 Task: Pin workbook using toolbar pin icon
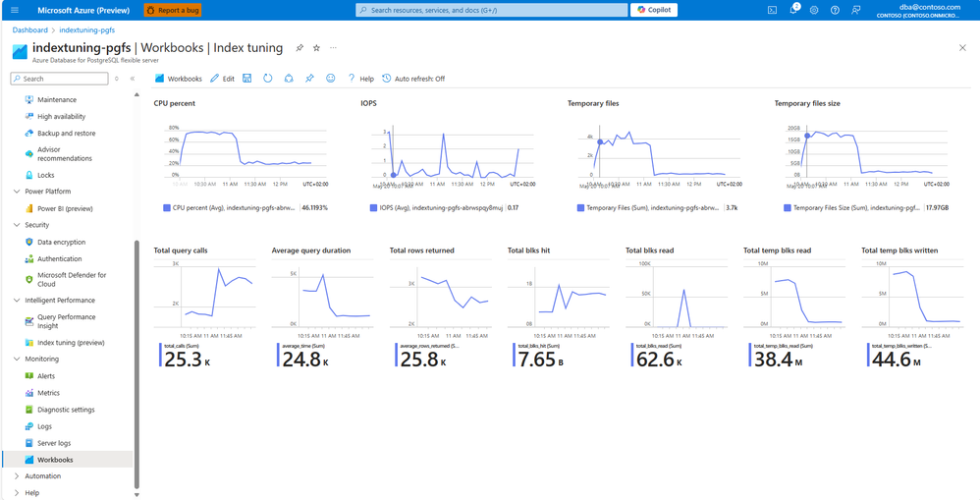309,79
